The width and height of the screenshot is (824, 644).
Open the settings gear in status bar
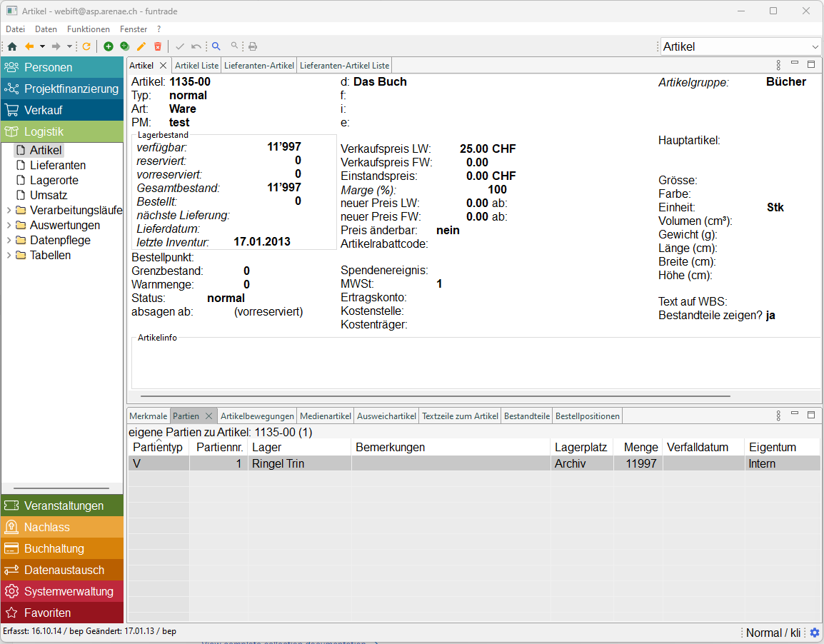[x=814, y=633]
